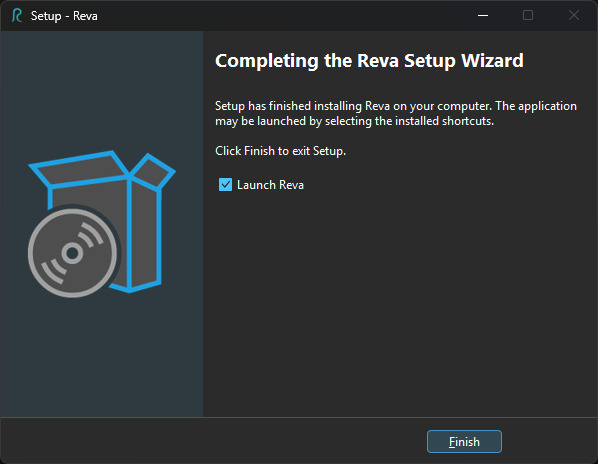Click the open right flap of box
The image size is (598, 464).
[x=153, y=172]
